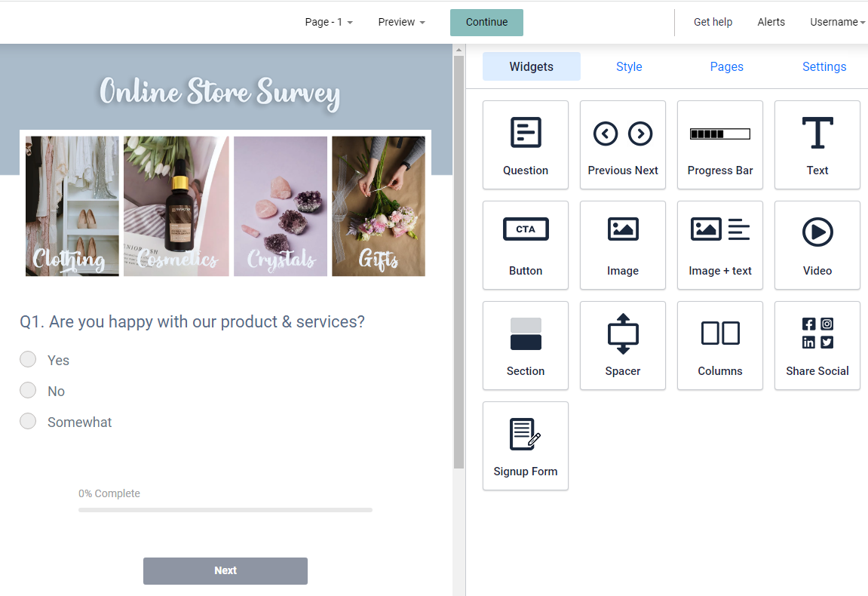Click the Online Store Survey title
This screenshot has height=596, width=868.
(x=219, y=93)
